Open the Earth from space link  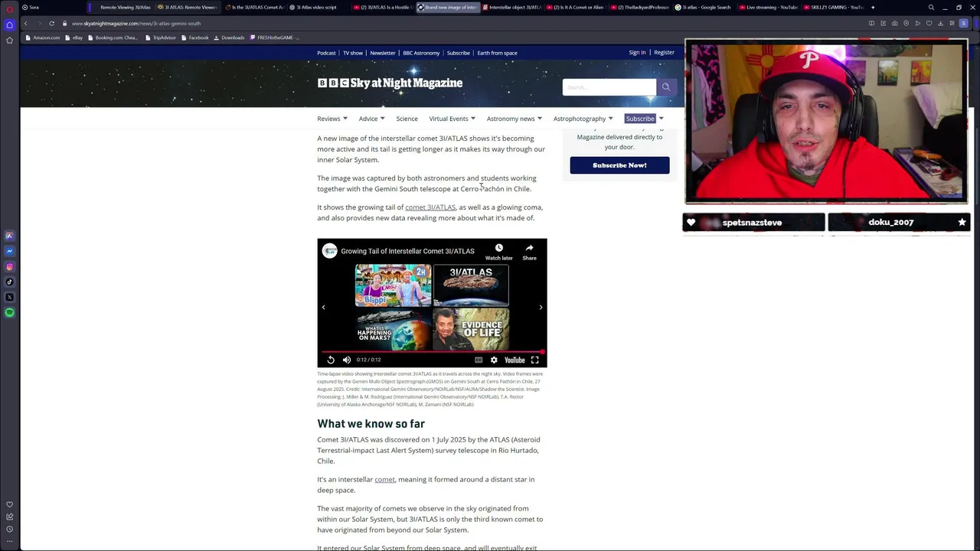[x=497, y=53]
